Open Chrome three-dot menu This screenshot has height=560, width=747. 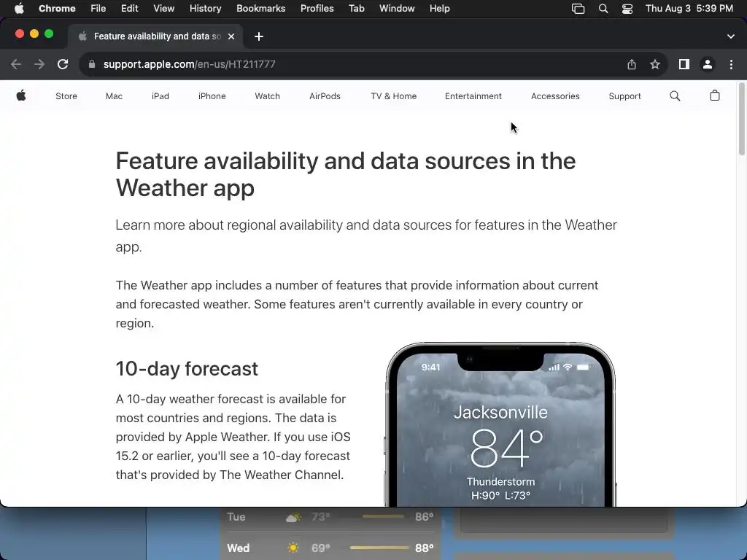tap(731, 64)
